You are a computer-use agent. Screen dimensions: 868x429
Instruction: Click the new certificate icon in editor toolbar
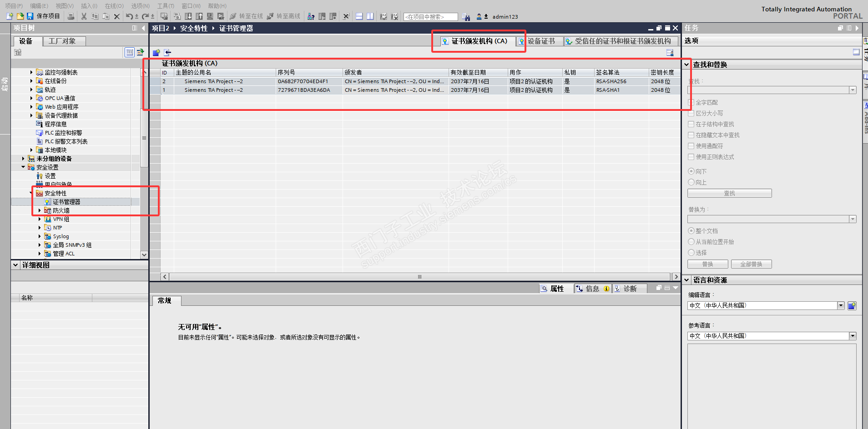(x=156, y=53)
